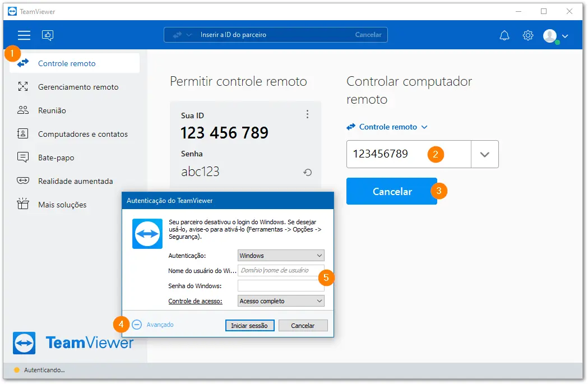Open Bate-papo in the sidebar

75,158
